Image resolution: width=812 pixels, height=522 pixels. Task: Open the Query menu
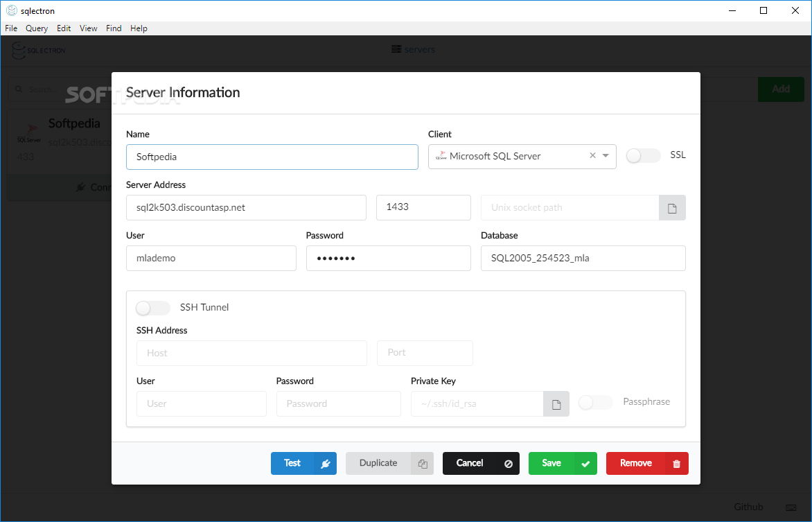(x=37, y=28)
